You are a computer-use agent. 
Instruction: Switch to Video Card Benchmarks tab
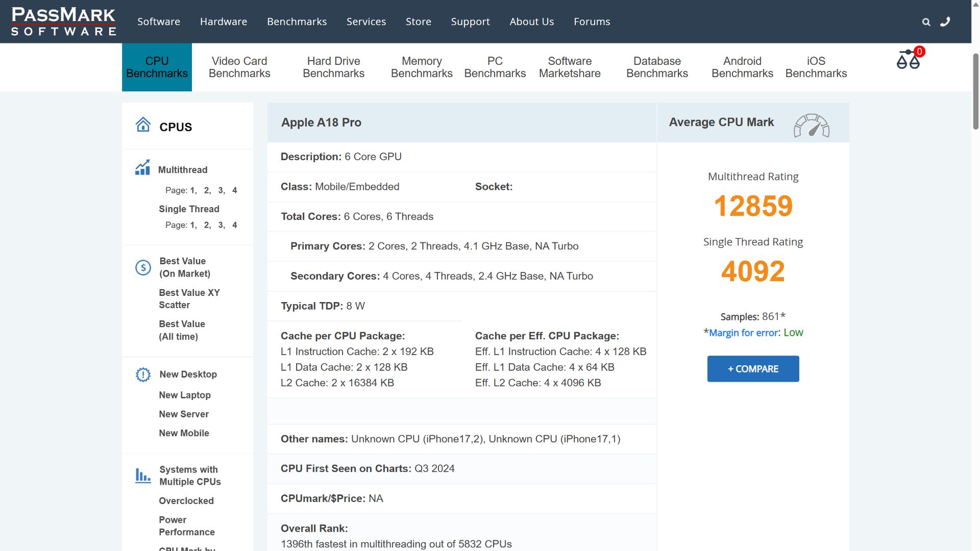tap(239, 67)
